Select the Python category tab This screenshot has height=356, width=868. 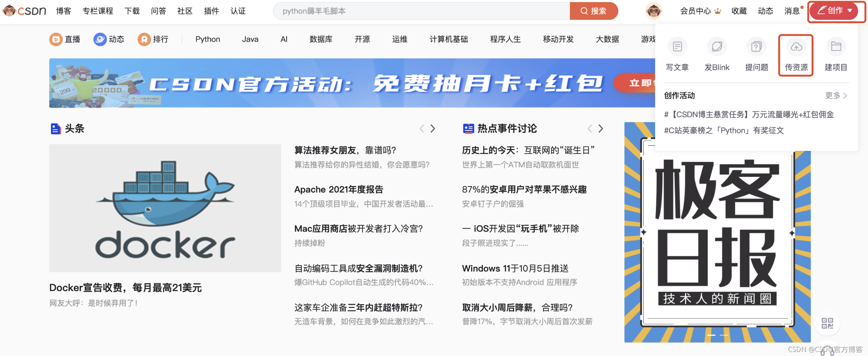(208, 39)
